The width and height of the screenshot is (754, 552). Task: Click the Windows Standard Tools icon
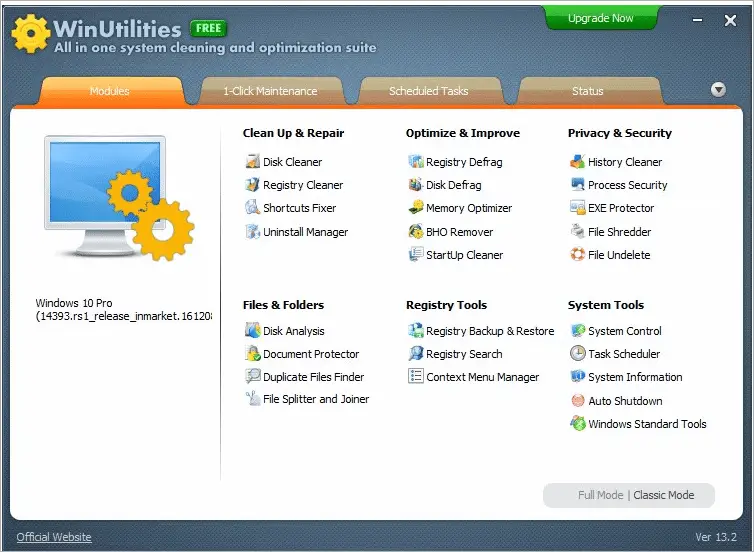578,424
